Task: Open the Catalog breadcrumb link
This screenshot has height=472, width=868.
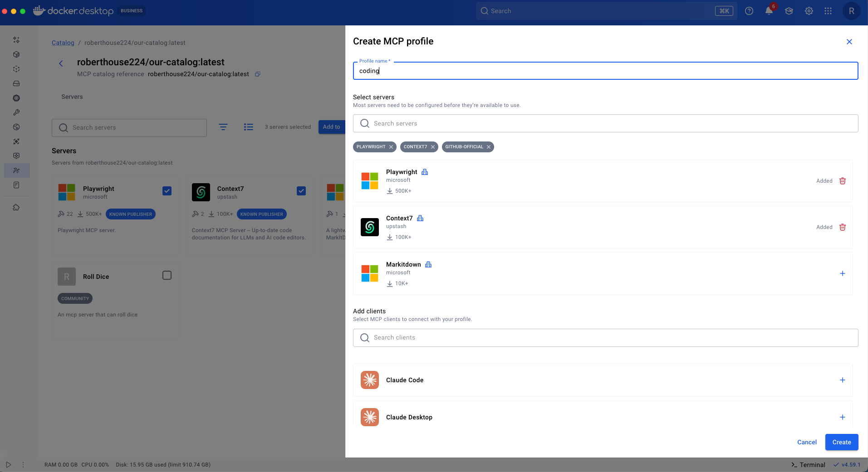Action: (x=63, y=43)
